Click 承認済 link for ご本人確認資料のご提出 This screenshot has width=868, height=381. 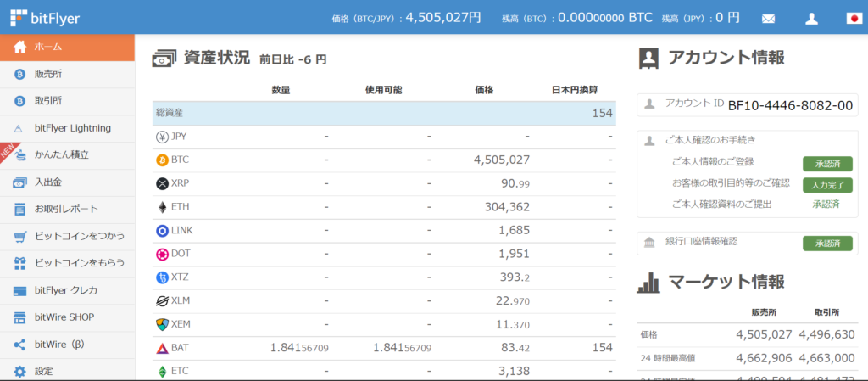click(x=826, y=205)
